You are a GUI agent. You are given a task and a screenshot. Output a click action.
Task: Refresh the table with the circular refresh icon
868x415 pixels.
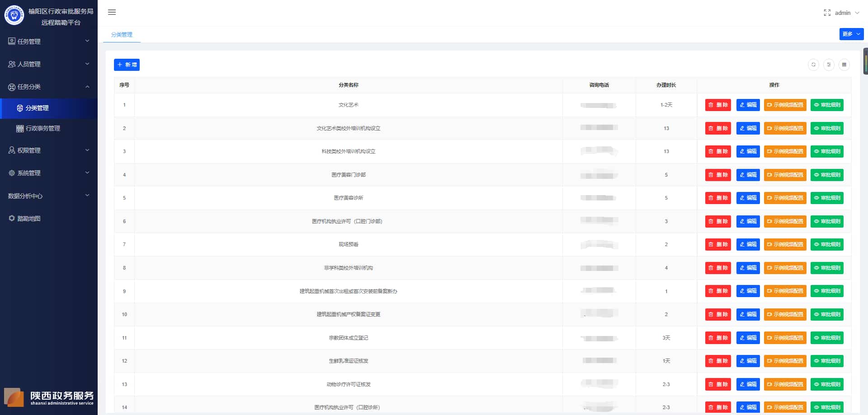pos(813,65)
